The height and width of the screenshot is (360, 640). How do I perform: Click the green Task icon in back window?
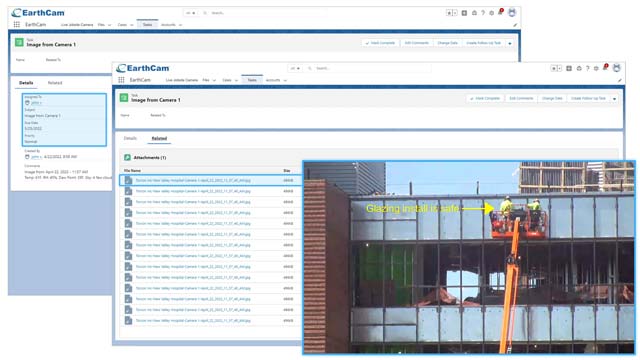(19, 42)
